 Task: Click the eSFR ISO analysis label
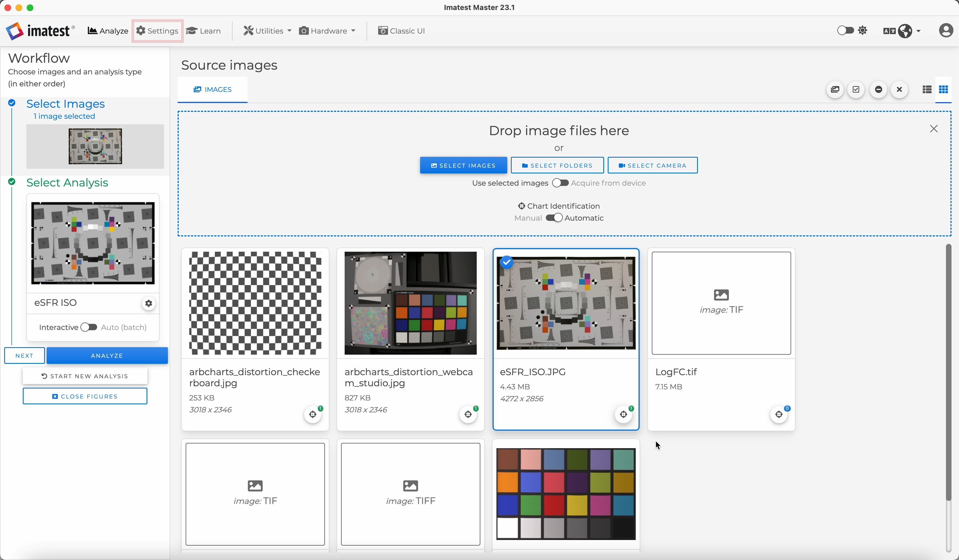[55, 303]
